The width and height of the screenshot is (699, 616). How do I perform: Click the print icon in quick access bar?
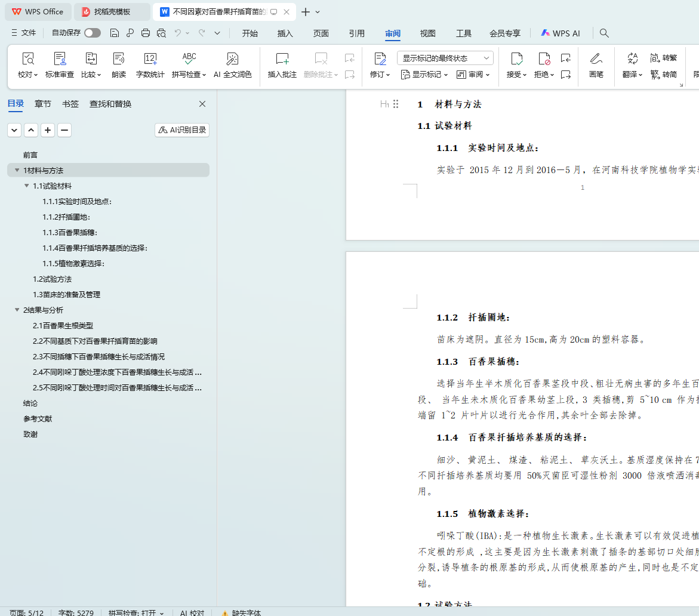click(146, 33)
